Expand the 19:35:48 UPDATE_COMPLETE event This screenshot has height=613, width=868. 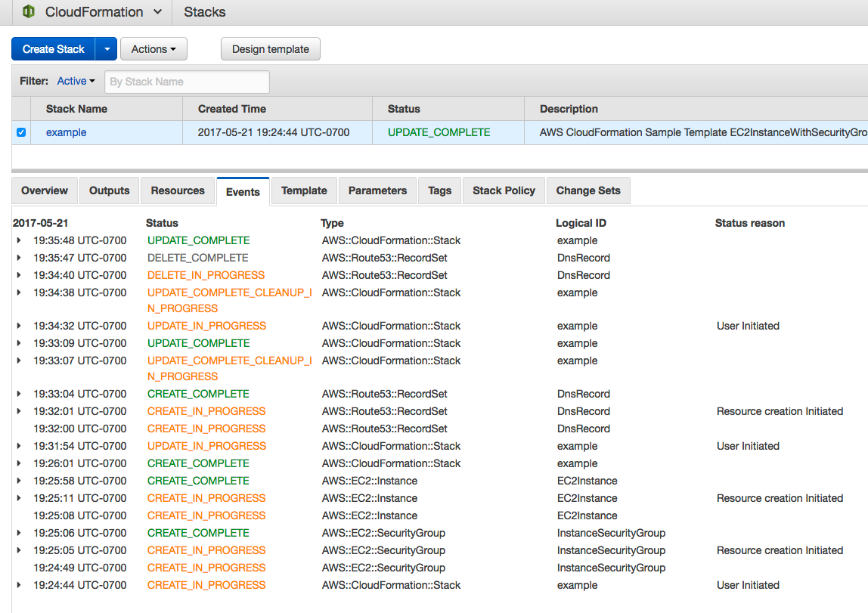click(20, 240)
